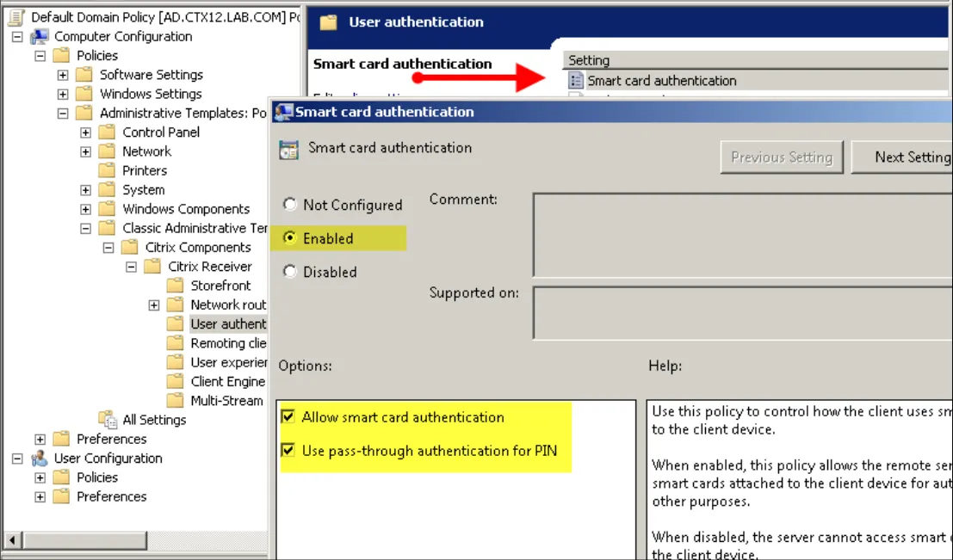Click the policy icon beside Smart card authentication title
This screenshot has width=953, height=560.
click(x=288, y=149)
